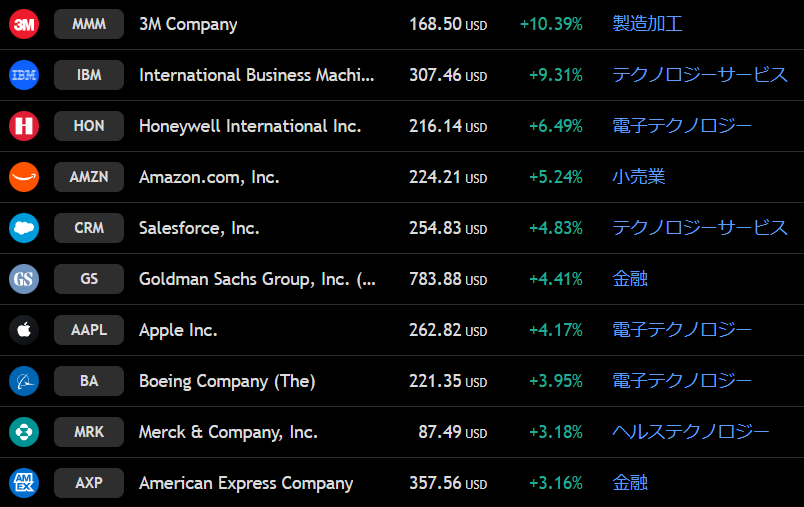
Task: Open the International Business Machines company link
Action: click(x=257, y=75)
